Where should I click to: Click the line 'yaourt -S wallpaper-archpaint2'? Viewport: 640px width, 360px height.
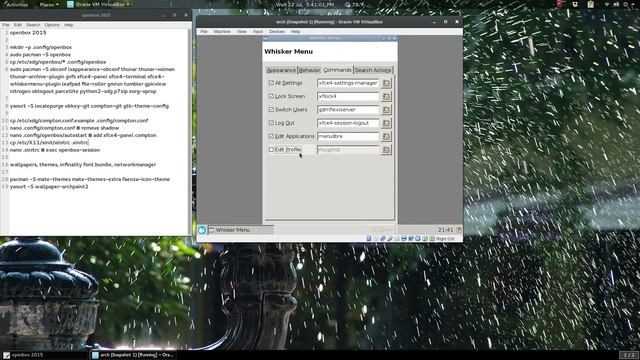pyautogui.click(x=49, y=187)
